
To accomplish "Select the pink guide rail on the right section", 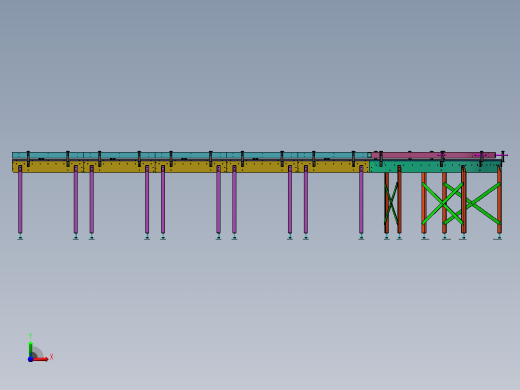I will tap(433, 155).
